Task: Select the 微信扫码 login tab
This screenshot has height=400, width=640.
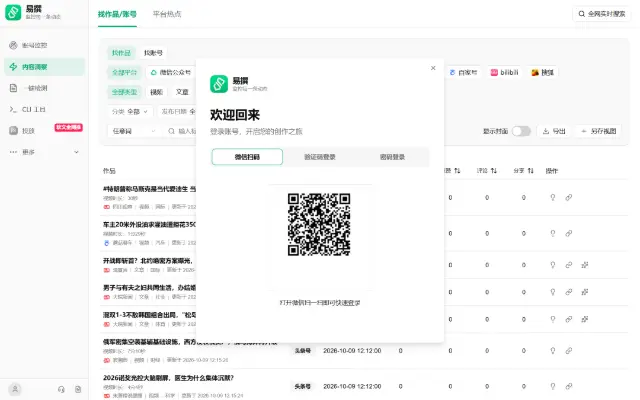Action: 247,157
